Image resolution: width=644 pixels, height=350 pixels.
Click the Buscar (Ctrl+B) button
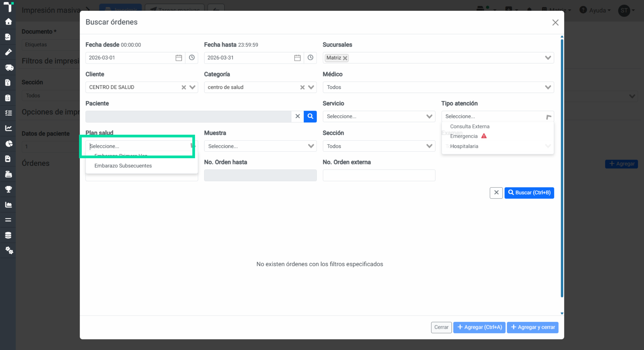529,193
